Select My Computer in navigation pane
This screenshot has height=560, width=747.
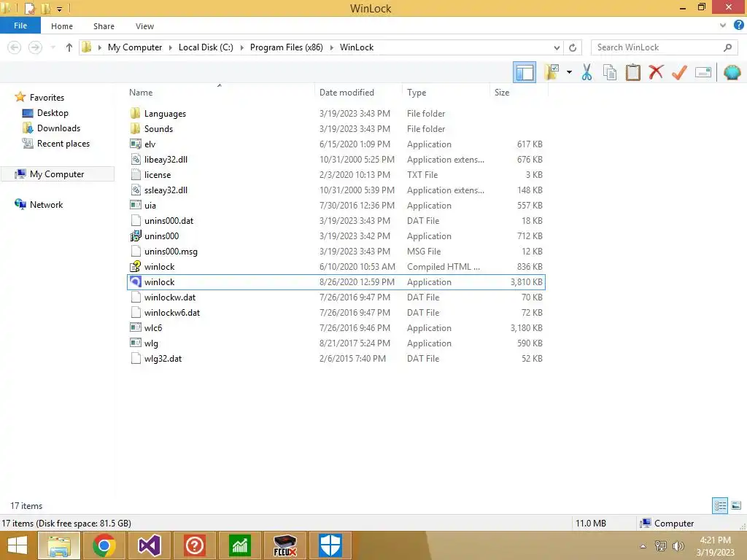57,174
